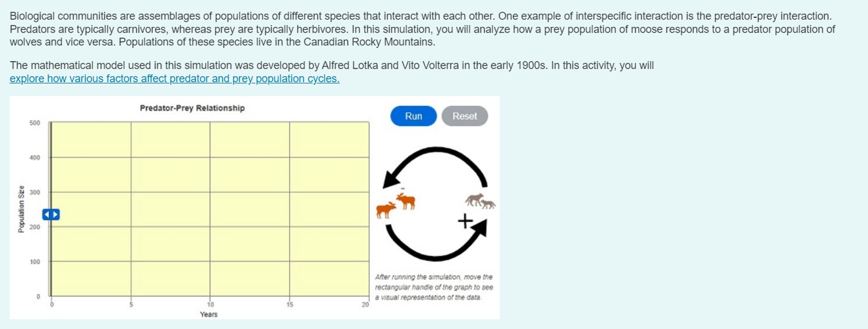Click the 10 tick on the Years axis
Screen dimensions: 868x329
(210, 304)
